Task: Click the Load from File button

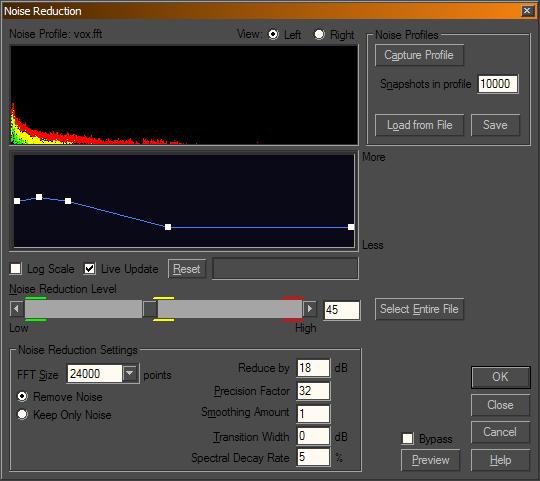Action: [x=419, y=125]
